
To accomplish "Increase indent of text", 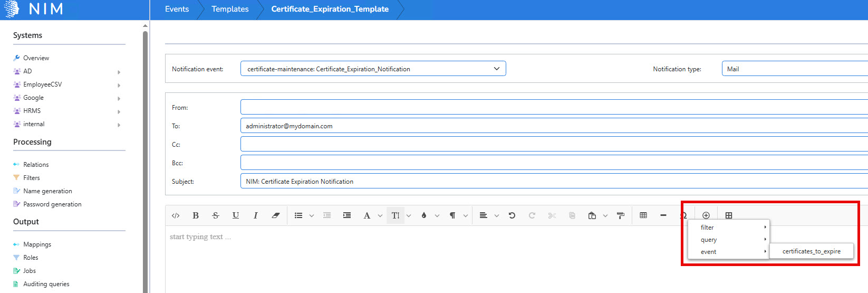I will point(347,215).
